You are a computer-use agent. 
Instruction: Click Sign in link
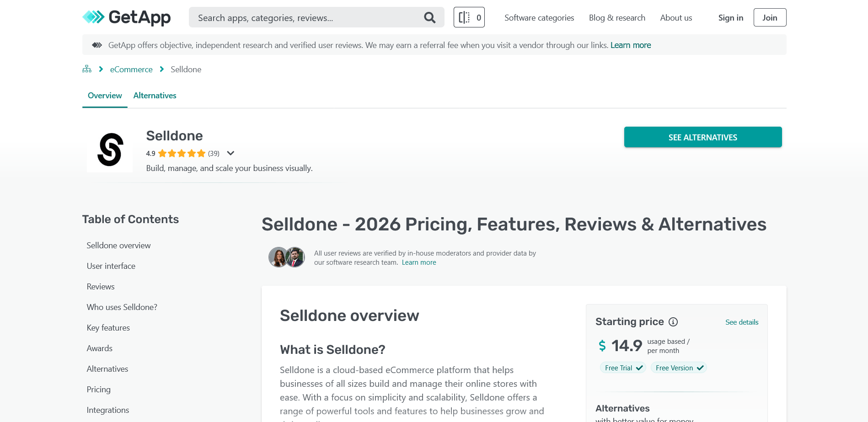[731, 18]
